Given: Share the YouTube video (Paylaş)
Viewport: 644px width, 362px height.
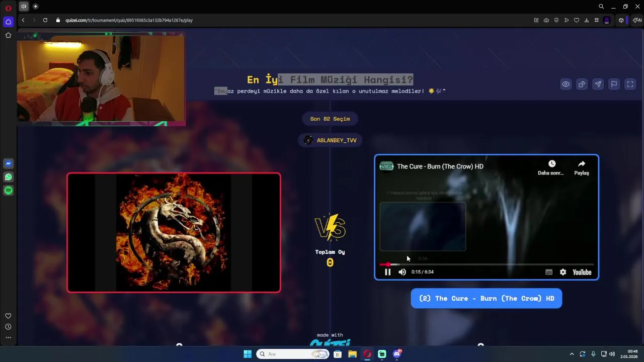Looking at the screenshot, I should pyautogui.click(x=582, y=167).
